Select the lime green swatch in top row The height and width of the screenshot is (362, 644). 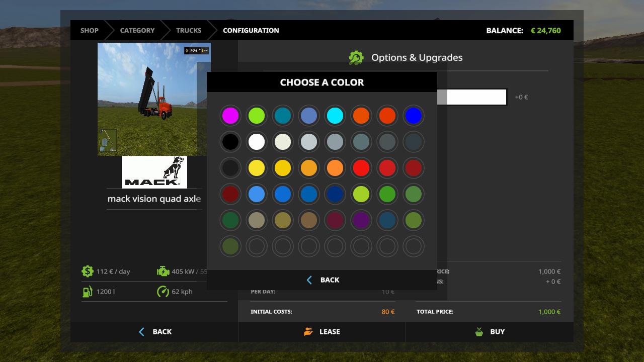[257, 116]
